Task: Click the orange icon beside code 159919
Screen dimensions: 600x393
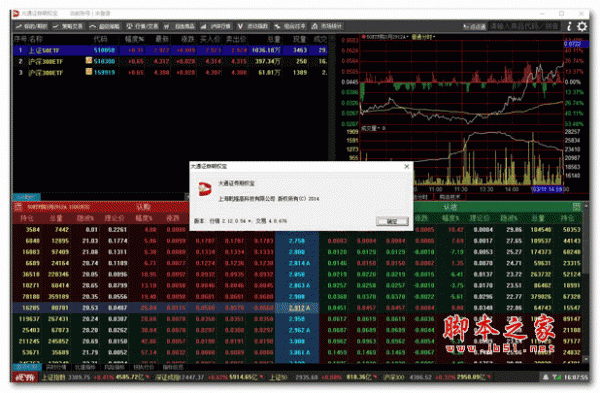Action: point(89,72)
